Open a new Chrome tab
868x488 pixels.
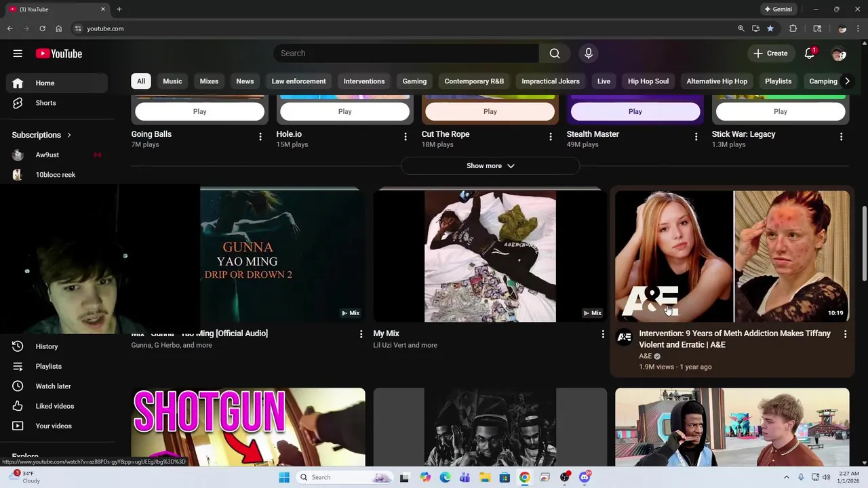tap(119, 9)
